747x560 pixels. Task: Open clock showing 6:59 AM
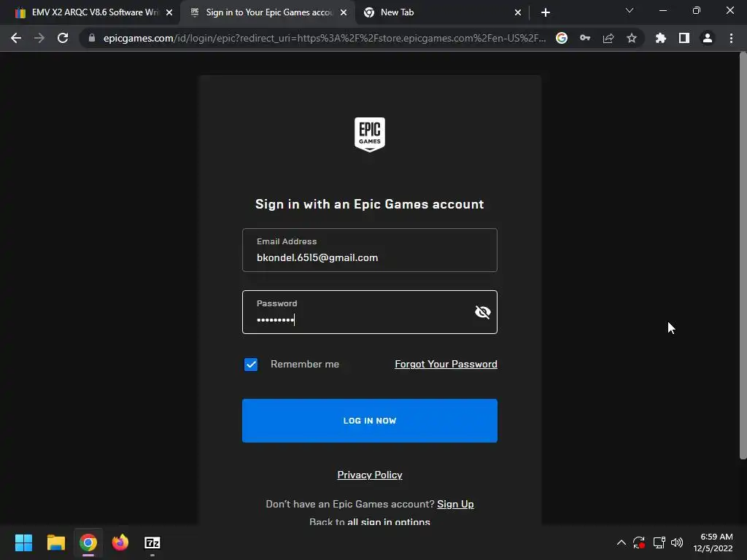(713, 542)
